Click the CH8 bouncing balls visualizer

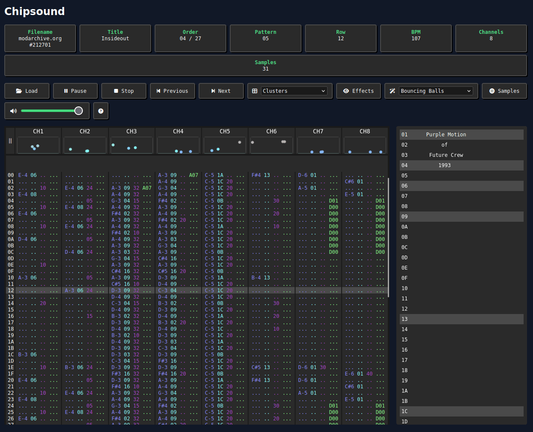click(x=365, y=145)
